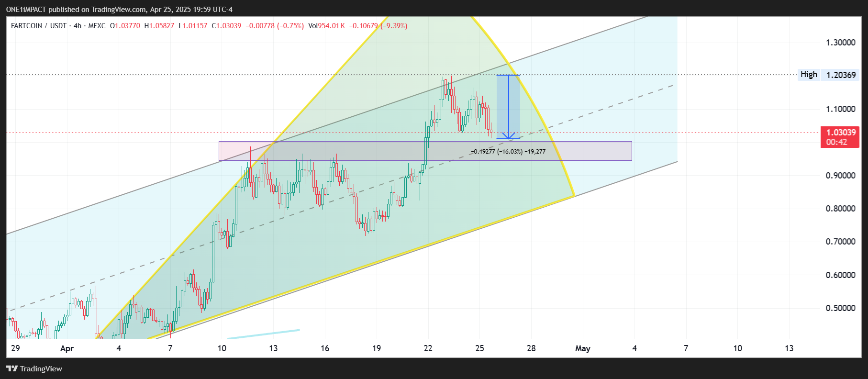868x379 pixels.
Task: Click the 'TradingView' footer wordmark
Action: (x=41, y=368)
